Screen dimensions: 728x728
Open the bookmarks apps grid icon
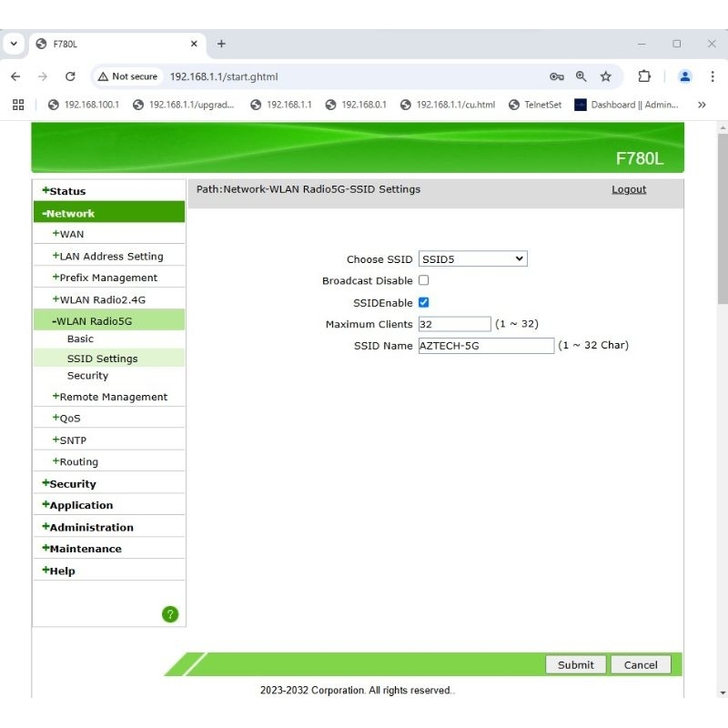[x=18, y=105]
